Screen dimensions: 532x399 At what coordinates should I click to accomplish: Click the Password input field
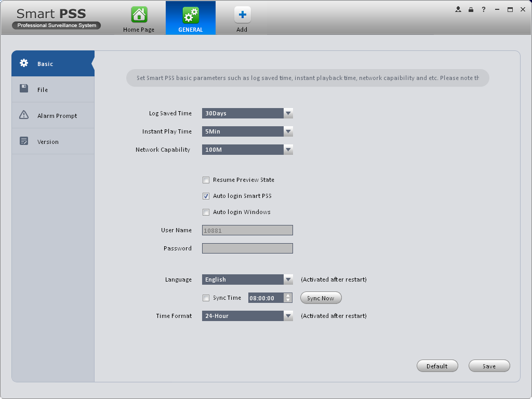[x=247, y=248]
